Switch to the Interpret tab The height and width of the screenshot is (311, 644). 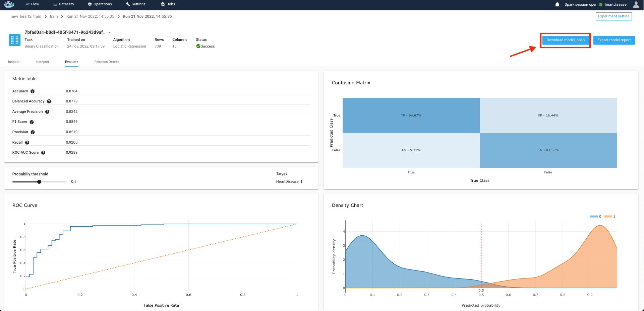point(42,62)
